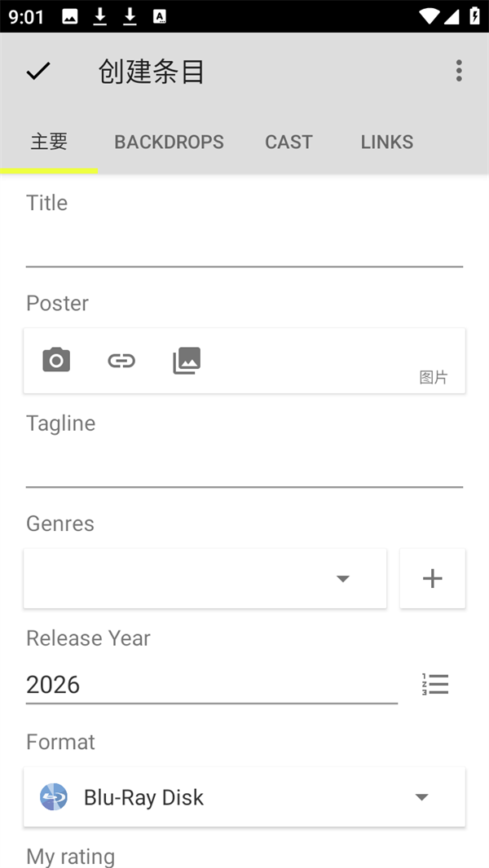Tap the 图片 label in Poster box

click(x=433, y=378)
